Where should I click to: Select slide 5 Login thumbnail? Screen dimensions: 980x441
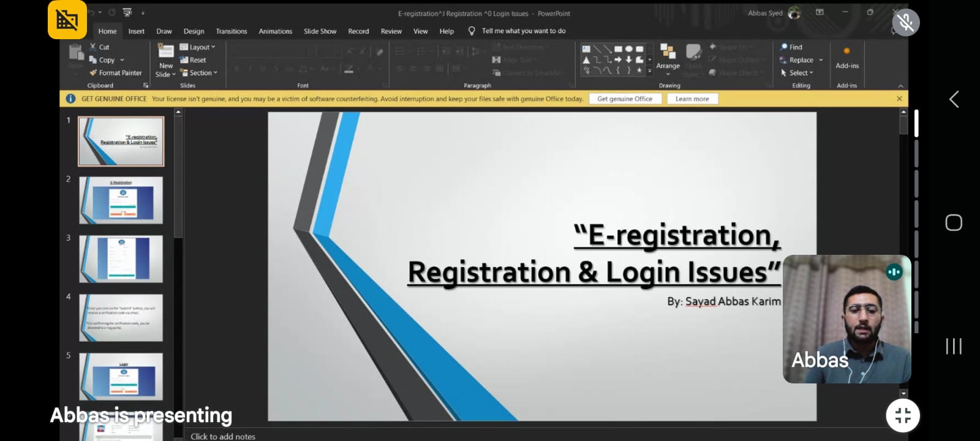(x=121, y=377)
